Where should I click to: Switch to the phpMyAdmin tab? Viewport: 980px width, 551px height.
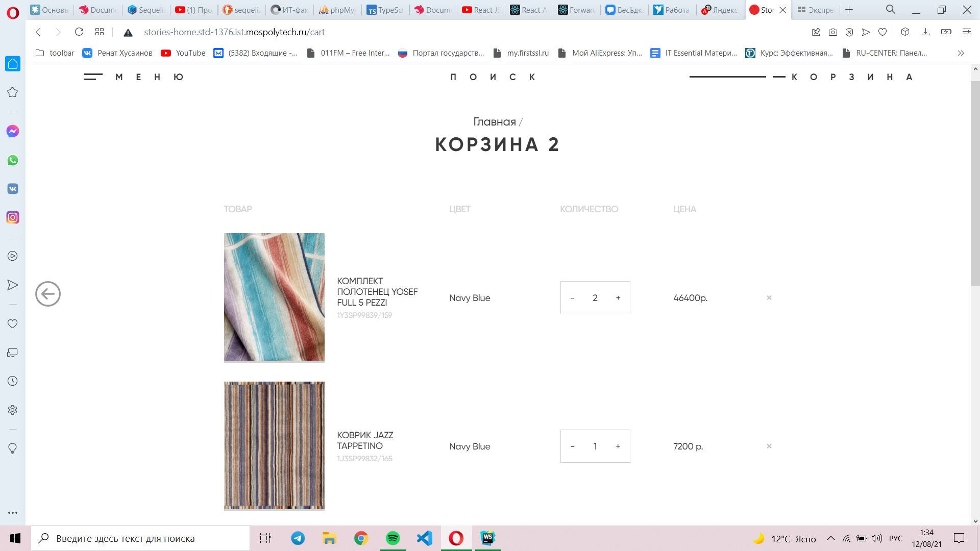point(337,10)
